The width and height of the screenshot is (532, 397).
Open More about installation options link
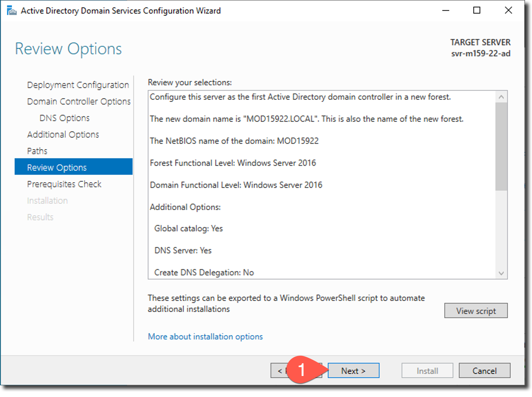(205, 336)
